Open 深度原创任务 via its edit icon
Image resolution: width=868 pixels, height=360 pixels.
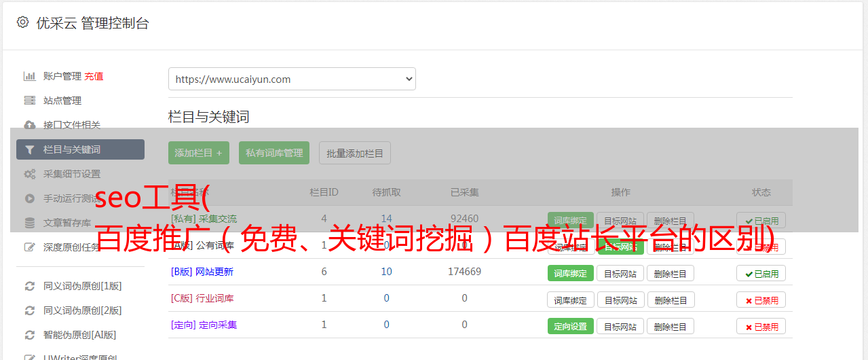point(30,247)
